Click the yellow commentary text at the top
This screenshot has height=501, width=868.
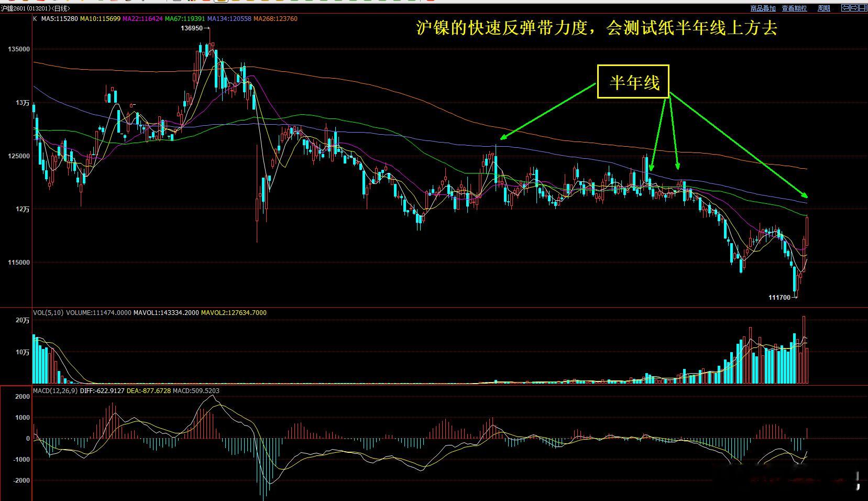(595, 29)
